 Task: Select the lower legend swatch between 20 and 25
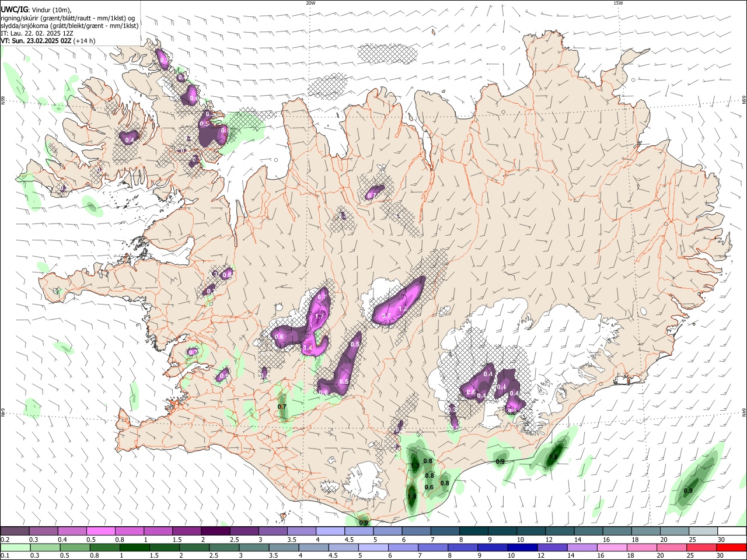671,547
